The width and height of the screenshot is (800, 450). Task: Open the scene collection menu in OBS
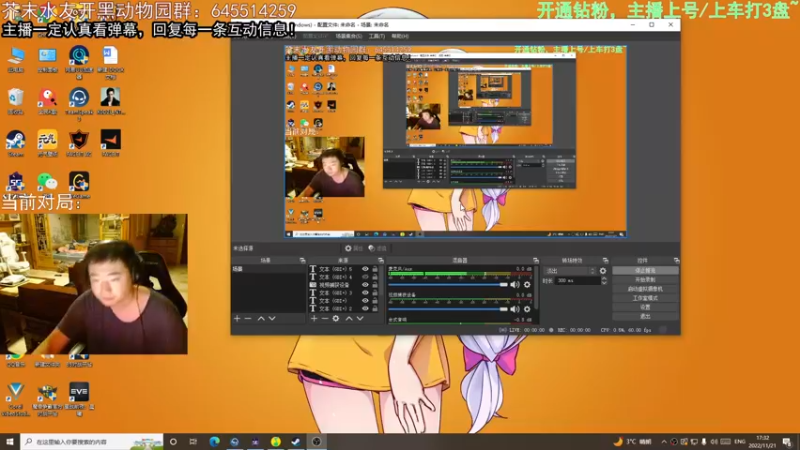[348, 36]
